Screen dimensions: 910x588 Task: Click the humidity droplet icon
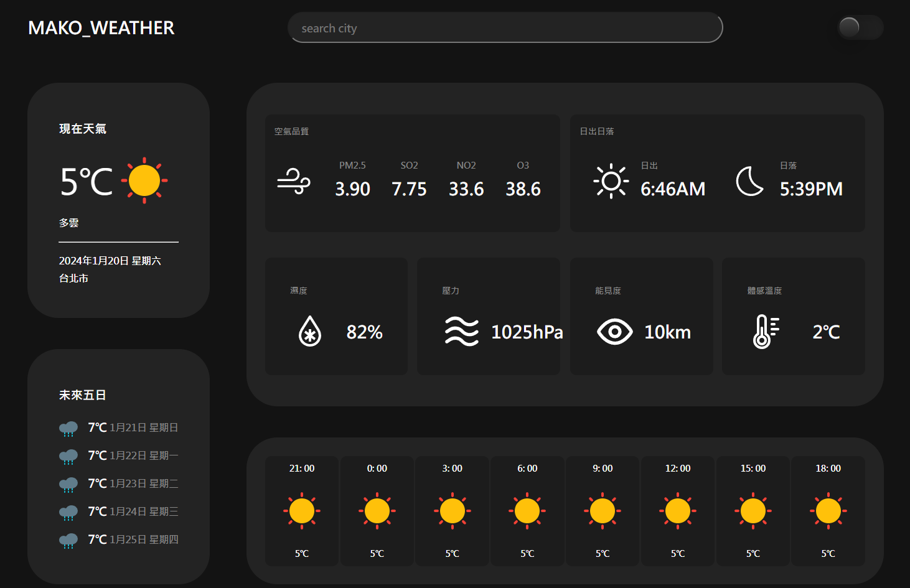(310, 331)
